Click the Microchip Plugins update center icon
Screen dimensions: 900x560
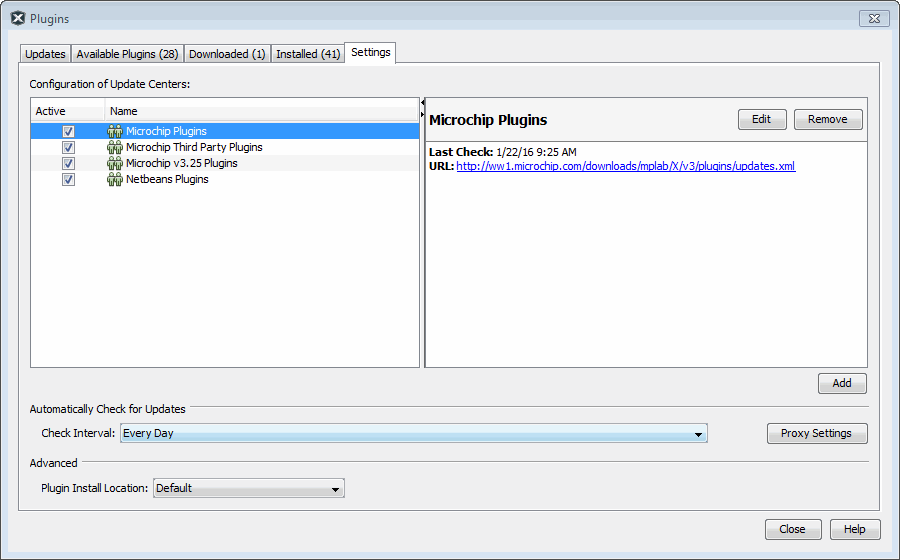(x=115, y=131)
